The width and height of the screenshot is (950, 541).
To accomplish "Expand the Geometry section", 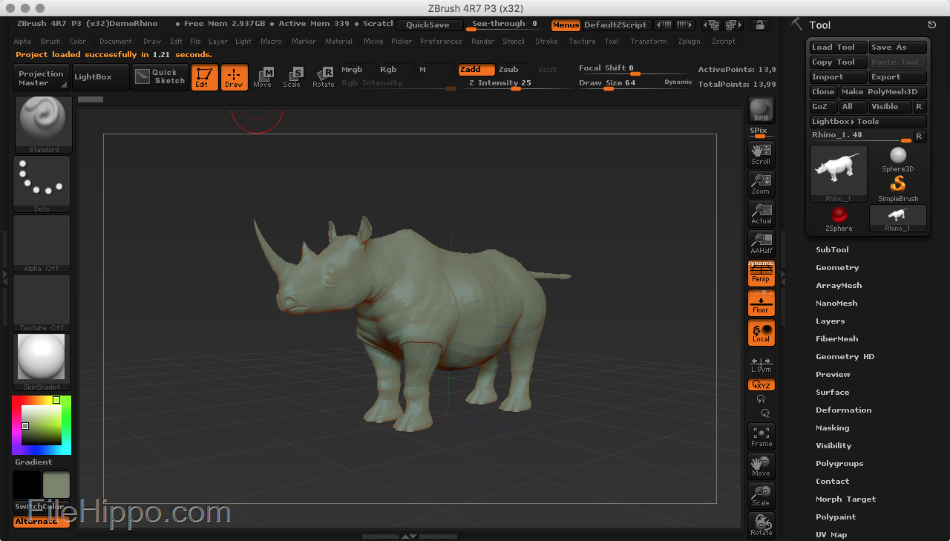I will pos(837,267).
